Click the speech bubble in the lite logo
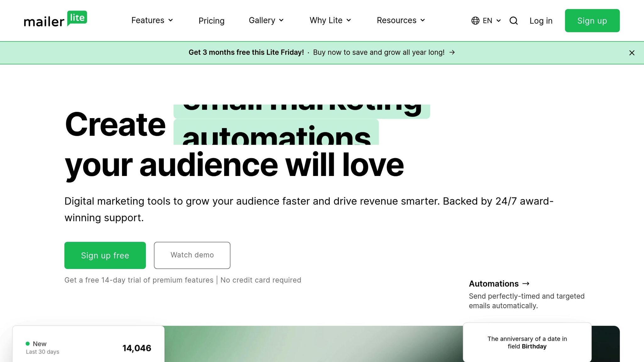This screenshot has width=644, height=362. pos(76,18)
